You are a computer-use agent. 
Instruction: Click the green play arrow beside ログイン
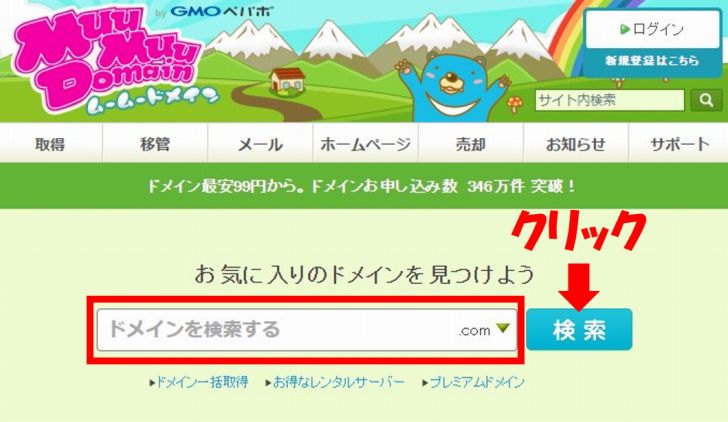625,30
